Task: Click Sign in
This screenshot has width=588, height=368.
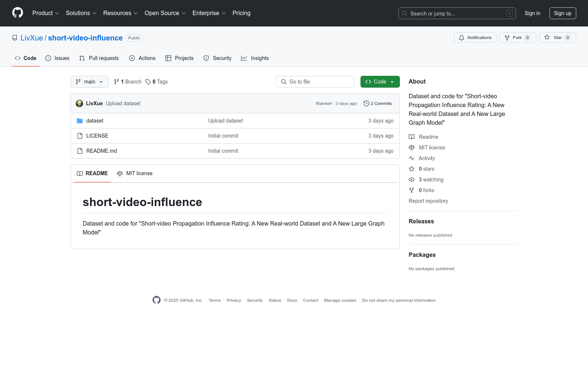Action: [x=532, y=13]
